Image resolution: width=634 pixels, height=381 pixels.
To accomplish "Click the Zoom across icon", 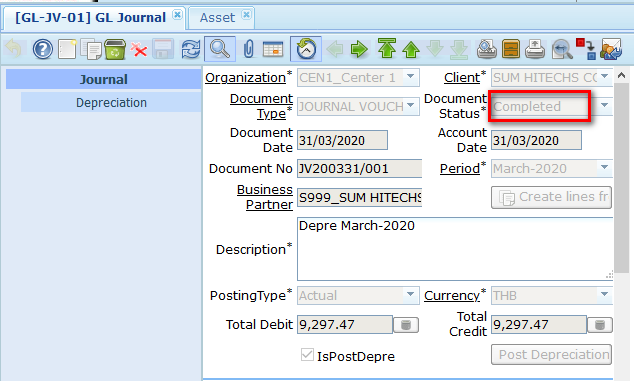I will pos(562,49).
